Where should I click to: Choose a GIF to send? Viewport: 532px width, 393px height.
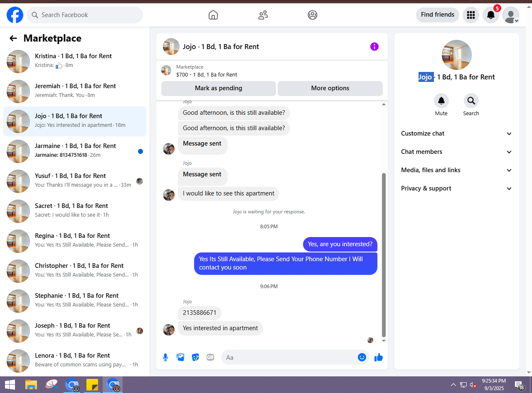[x=210, y=357]
